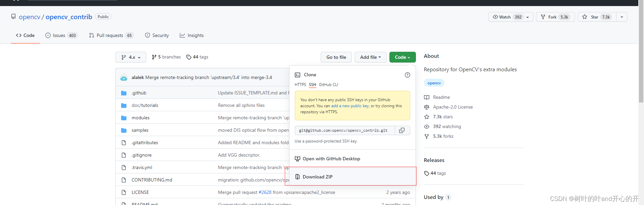
Task: Expand the Watch dropdown arrow
Action: (x=528, y=17)
